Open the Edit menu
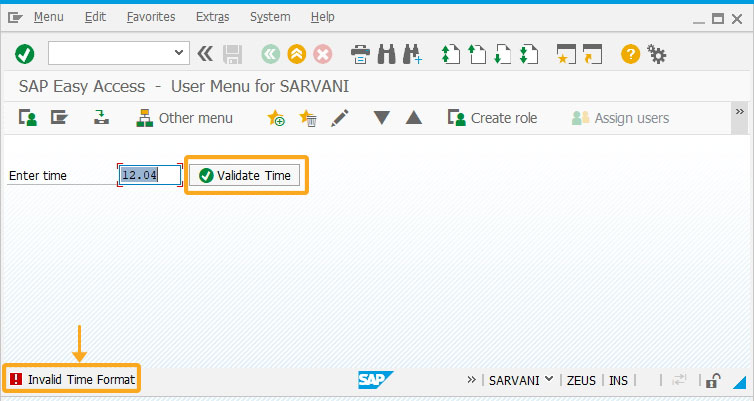Viewport: 754px width, 401px height. click(95, 17)
